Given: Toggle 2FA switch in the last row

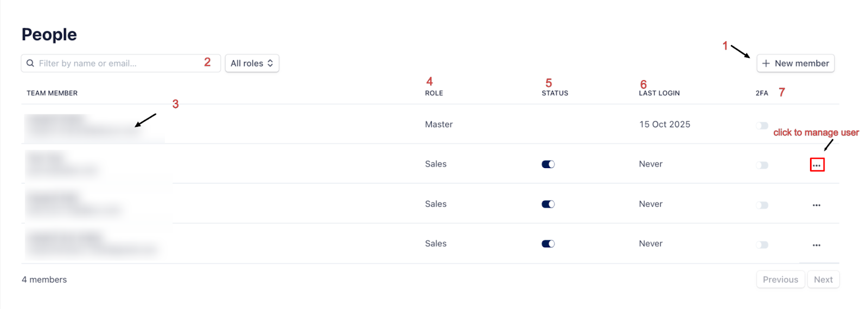Looking at the screenshot, I should coord(762,245).
